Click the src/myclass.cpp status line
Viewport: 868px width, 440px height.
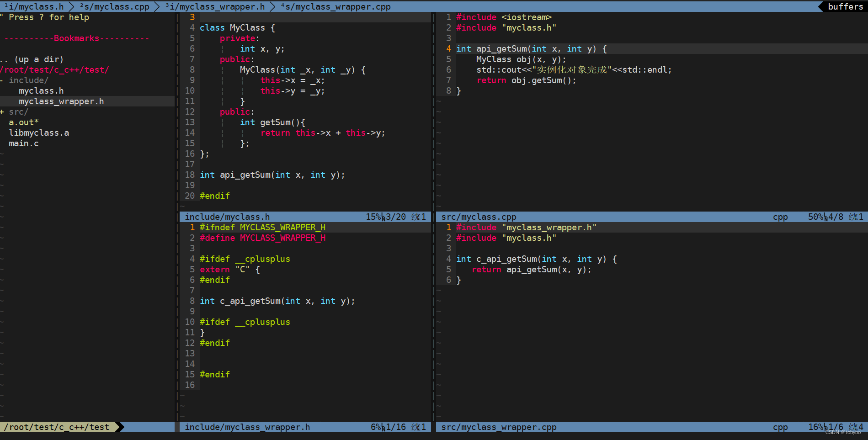pos(652,217)
